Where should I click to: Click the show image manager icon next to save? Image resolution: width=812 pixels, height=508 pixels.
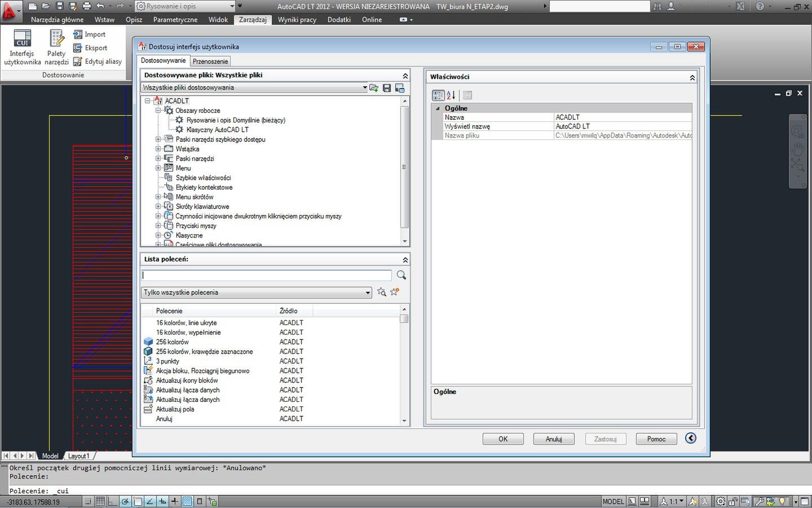(x=400, y=88)
